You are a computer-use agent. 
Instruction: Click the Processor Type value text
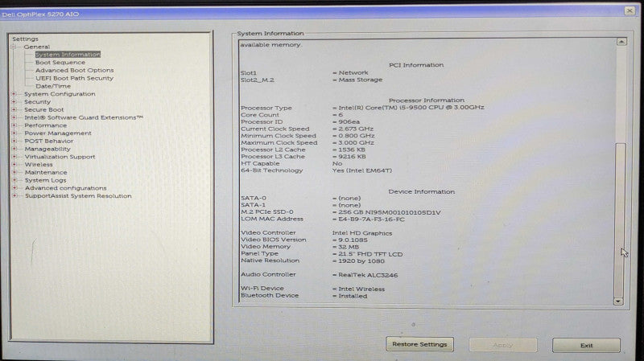[411, 107]
